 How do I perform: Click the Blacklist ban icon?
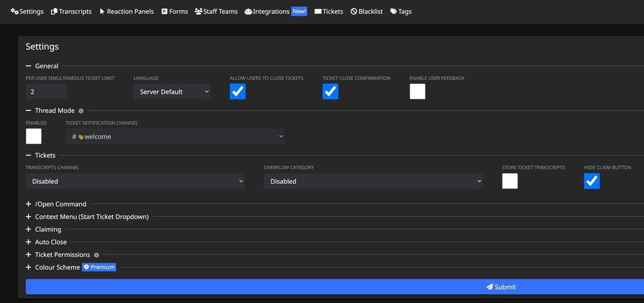pos(354,11)
